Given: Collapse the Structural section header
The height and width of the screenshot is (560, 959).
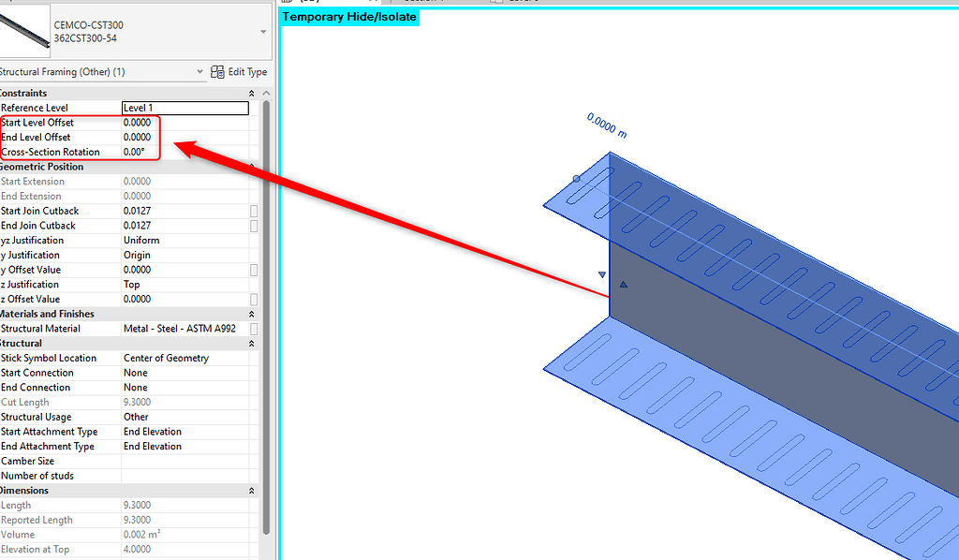Looking at the screenshot, I should pyautogui.click(x=251, y=343).
